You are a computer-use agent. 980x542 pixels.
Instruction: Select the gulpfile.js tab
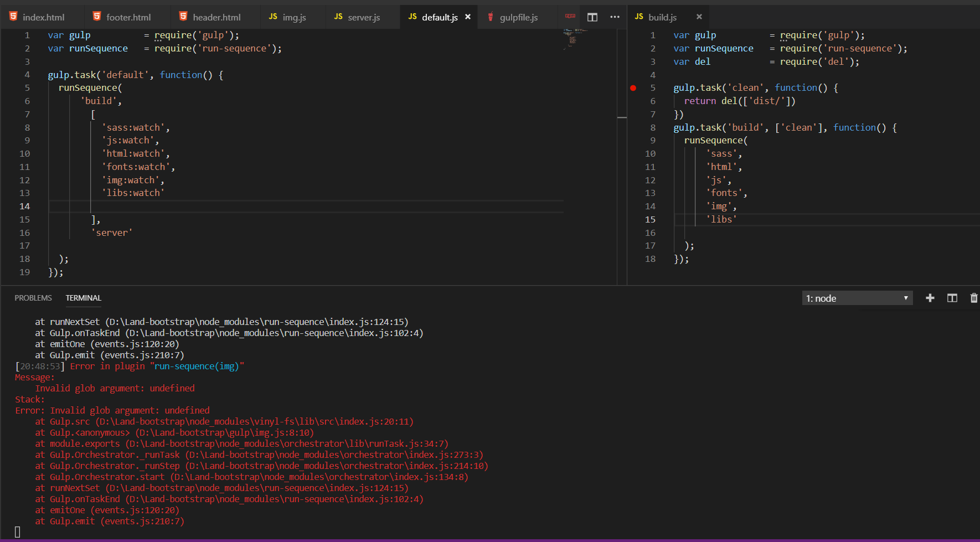[518, 17]
